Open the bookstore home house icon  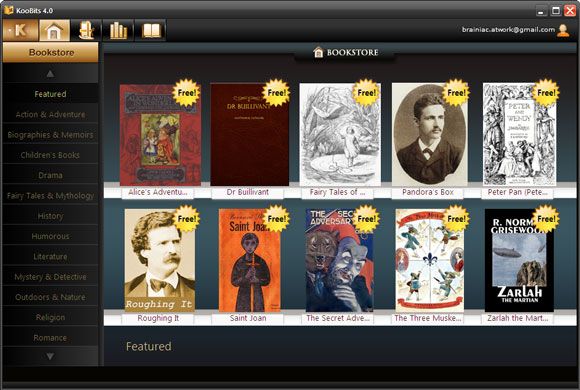tap(54, 30)
